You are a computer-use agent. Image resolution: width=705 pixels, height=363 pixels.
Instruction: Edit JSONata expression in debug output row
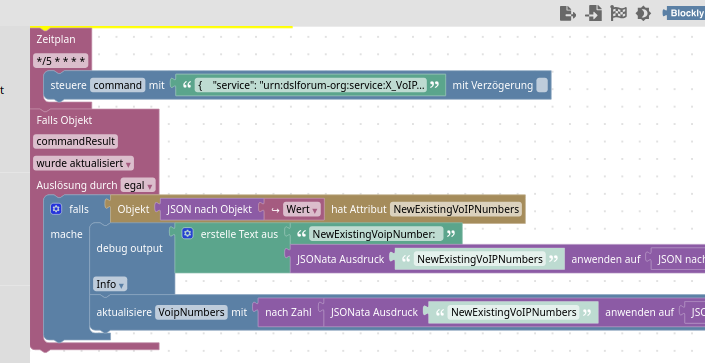tap(479, 259)
